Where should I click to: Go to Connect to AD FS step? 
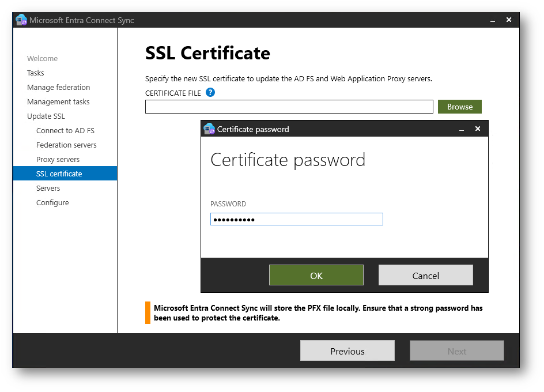65,130
